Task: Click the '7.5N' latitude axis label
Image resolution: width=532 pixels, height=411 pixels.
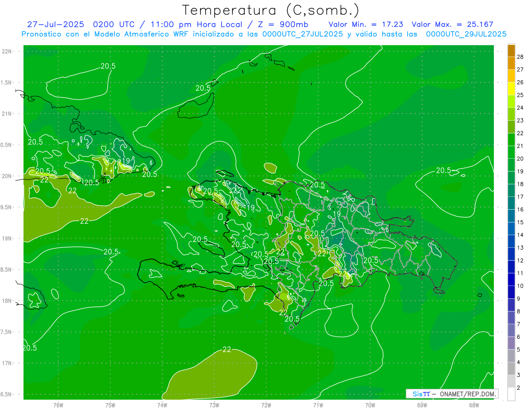Action: [x=6, y=332]
